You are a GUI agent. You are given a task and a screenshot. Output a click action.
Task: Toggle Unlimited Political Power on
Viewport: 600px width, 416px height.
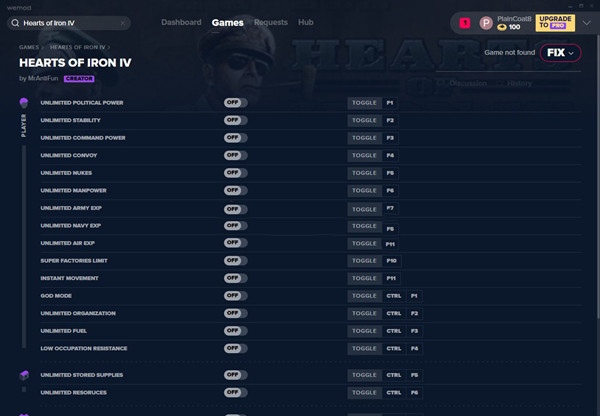235,103
